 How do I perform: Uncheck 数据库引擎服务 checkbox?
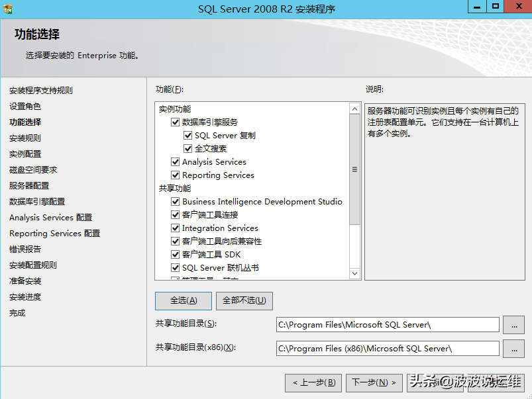[175, 122]
